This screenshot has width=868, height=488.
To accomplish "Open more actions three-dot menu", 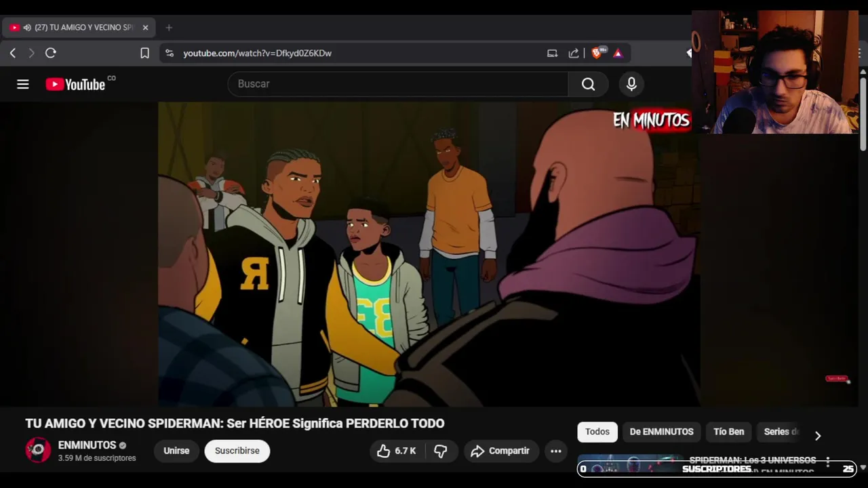I will (x=556, y=451).
